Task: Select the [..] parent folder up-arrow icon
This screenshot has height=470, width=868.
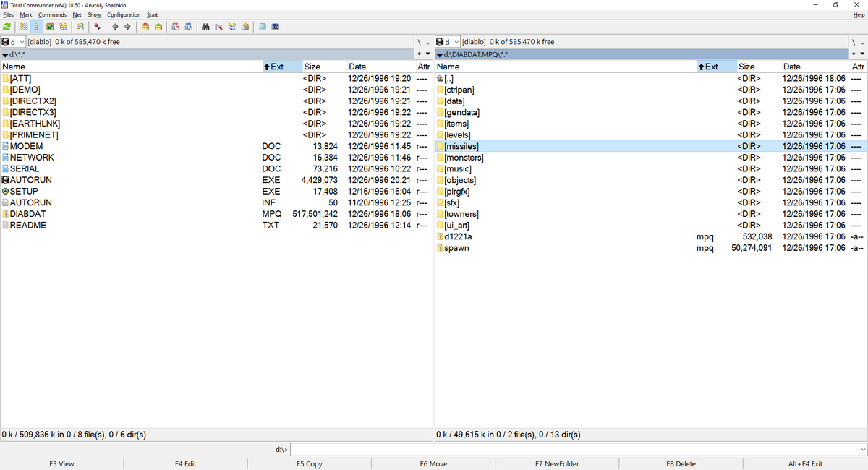Action: tap(440, 78)
